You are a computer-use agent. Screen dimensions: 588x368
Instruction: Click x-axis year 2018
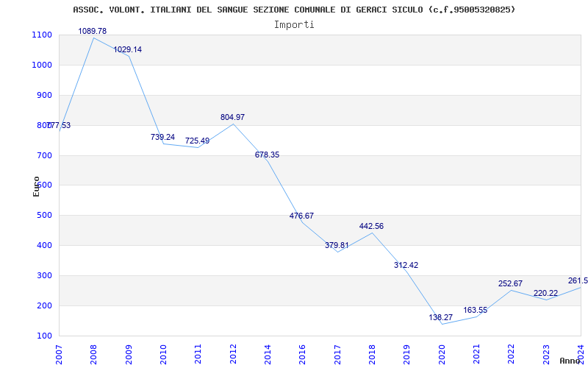[x=372, y=354]
